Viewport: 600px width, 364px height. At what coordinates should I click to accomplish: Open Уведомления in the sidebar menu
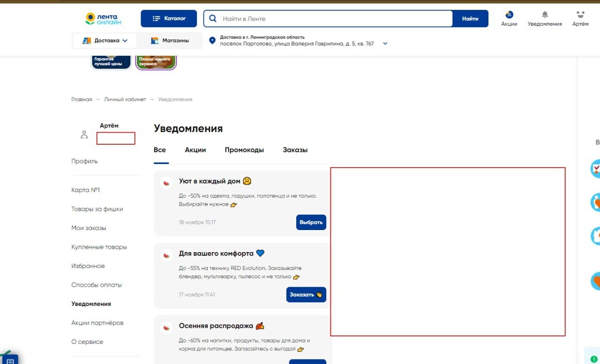tap(91, 304)
